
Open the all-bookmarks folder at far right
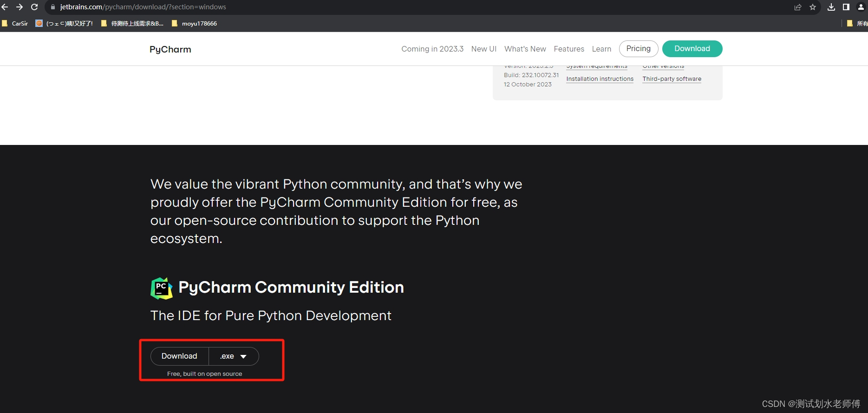pos(857,23)
